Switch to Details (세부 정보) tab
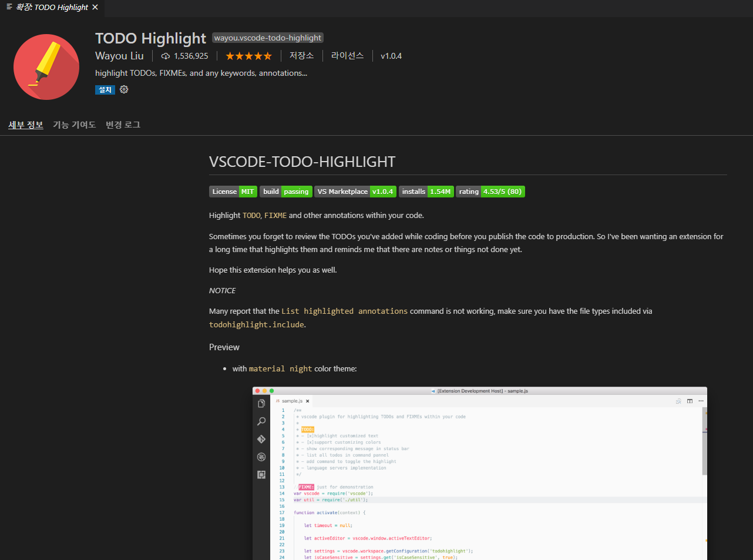Image resolution: width=753 pixels, height=560 pixels. [x=26, y=125]
